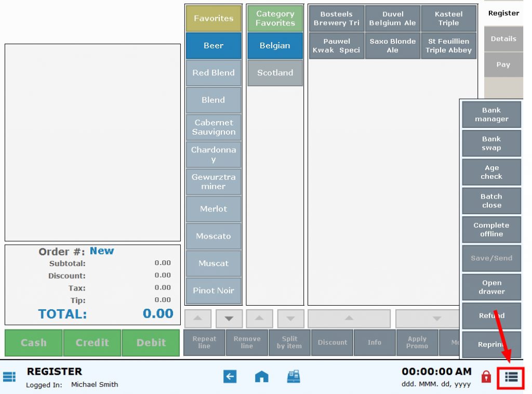
Task: Choose the Reprint function
Action: (x=491, y=344)
